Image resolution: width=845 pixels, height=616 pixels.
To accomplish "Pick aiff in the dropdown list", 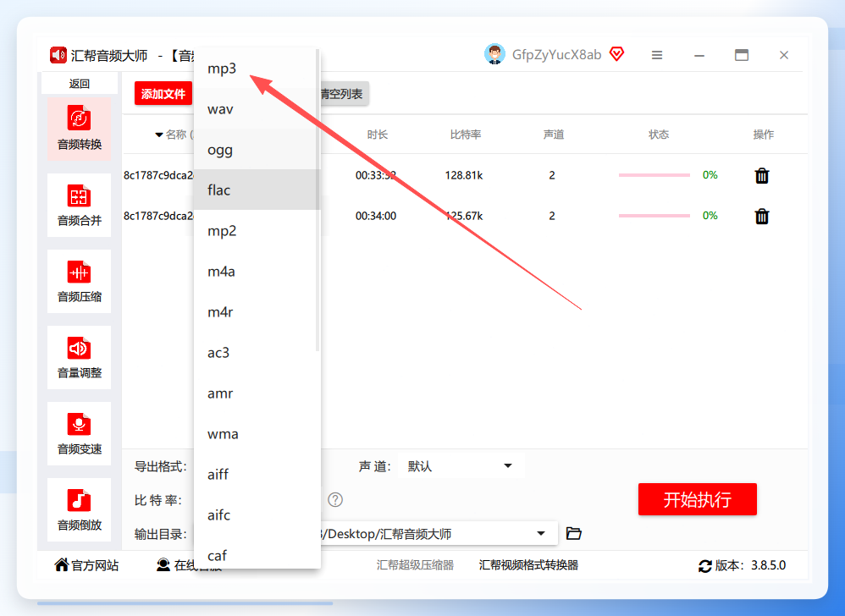I will (257, 474).
